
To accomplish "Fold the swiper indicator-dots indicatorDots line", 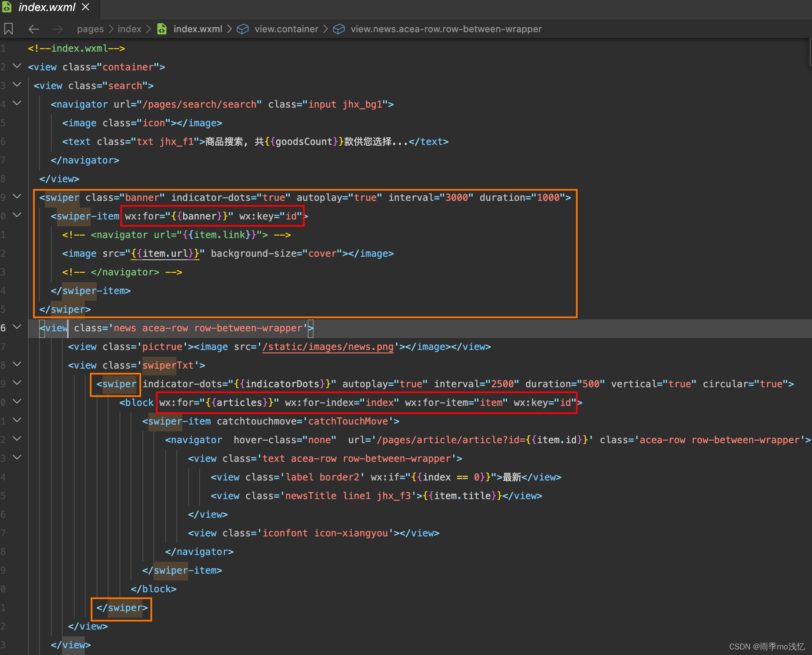I will point(17,383).
